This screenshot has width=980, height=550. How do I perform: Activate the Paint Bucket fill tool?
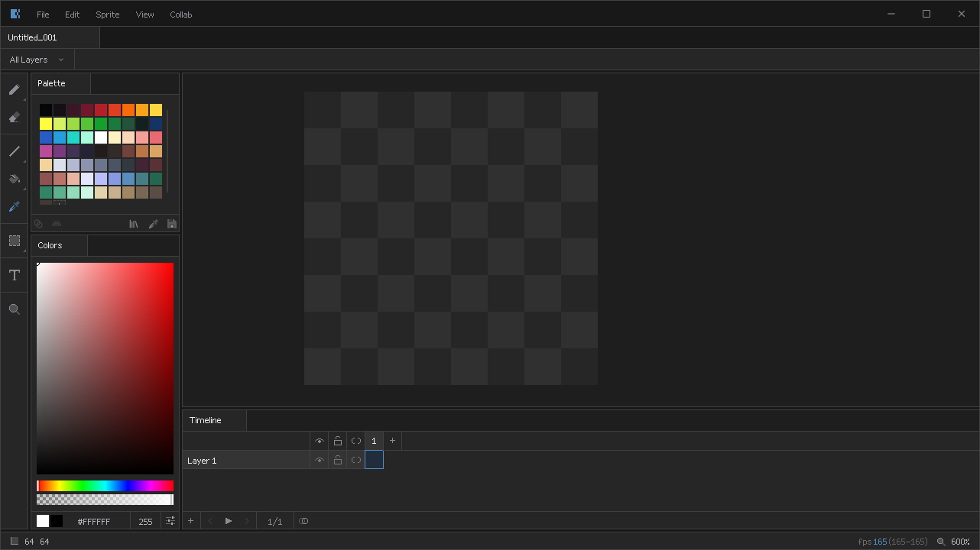click(15, 179)
